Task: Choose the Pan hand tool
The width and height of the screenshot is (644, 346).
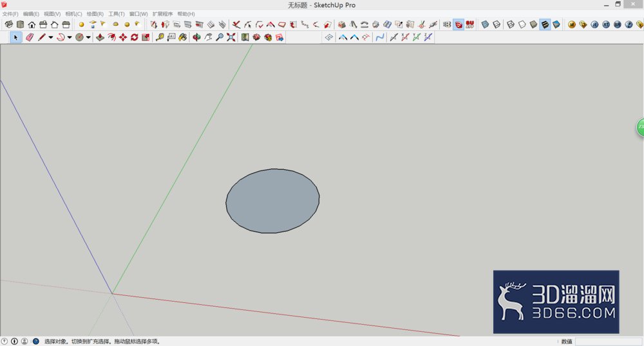Action: coord(208,37)
